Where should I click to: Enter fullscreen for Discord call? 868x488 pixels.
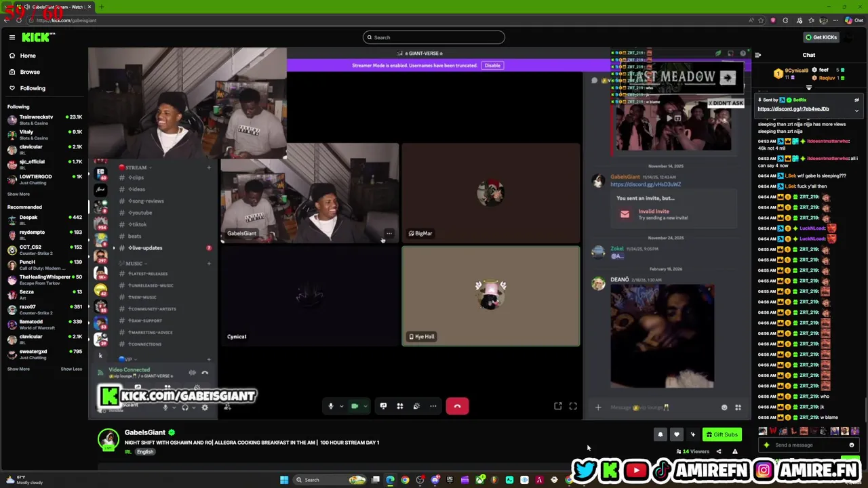click(573, 406)
